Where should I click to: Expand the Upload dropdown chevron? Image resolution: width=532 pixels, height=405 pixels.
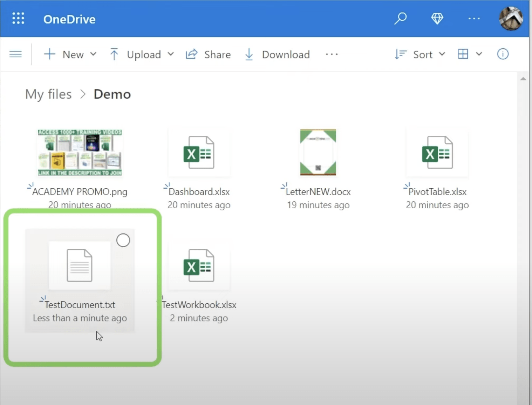(171, 54)
